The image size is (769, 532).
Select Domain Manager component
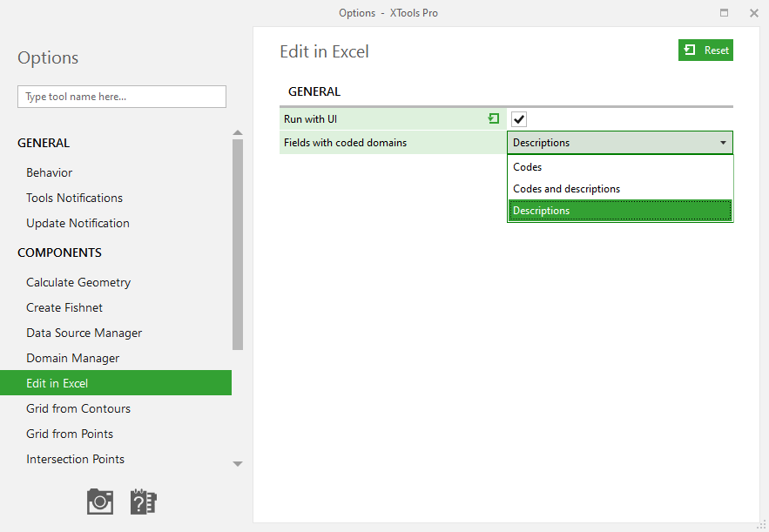click(x=72, y=358)
